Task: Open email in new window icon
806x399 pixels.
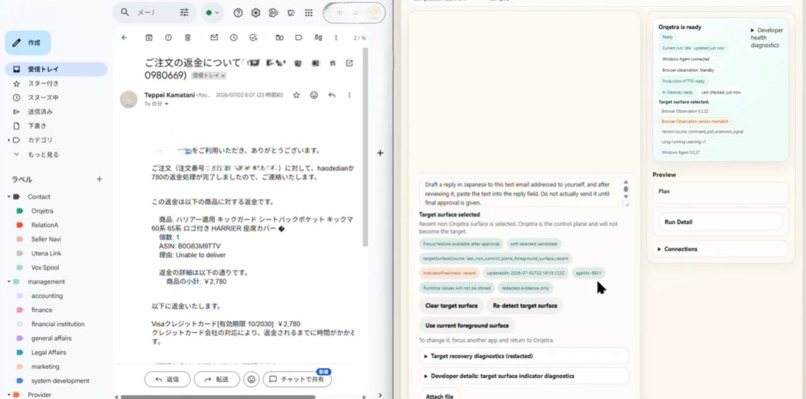Action: (350, 63)
